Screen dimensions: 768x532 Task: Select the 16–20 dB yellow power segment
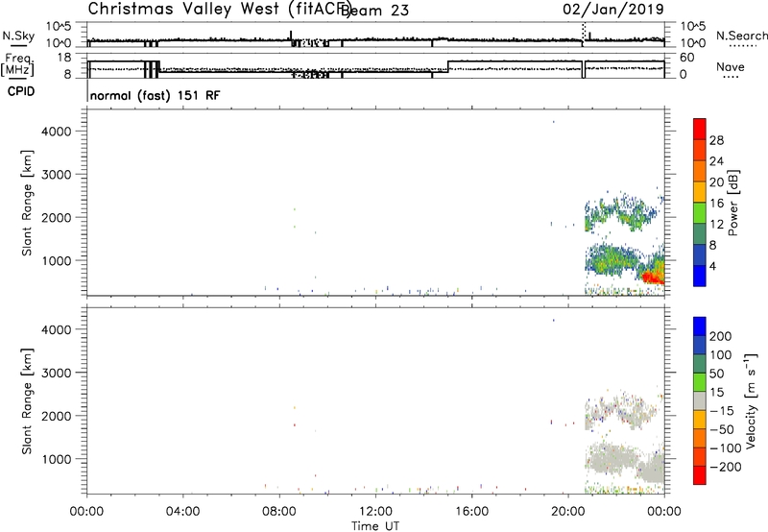coord(700,192)
